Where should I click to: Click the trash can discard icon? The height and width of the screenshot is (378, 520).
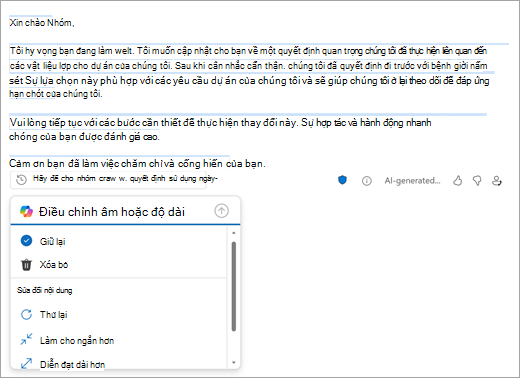pos(26,265)
